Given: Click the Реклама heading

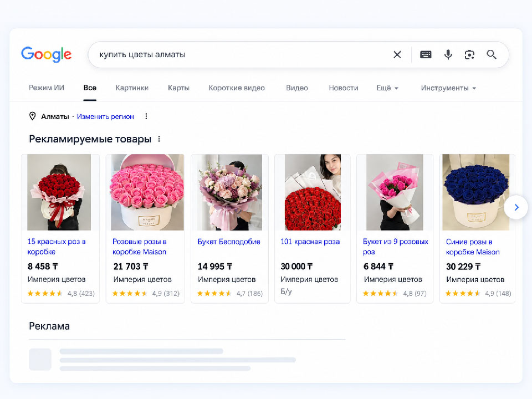Looking at the screenshot, I should point(49,326).
